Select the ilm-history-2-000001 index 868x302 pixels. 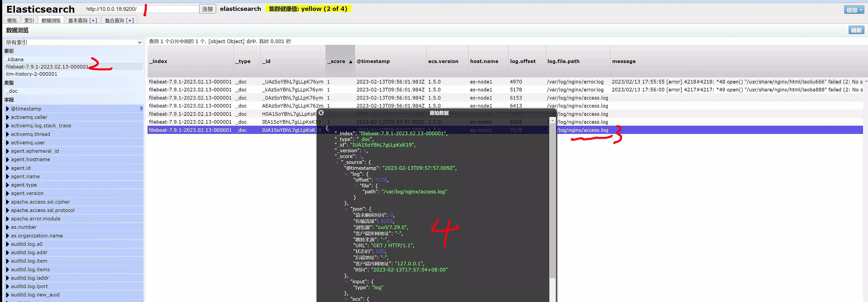32,74
